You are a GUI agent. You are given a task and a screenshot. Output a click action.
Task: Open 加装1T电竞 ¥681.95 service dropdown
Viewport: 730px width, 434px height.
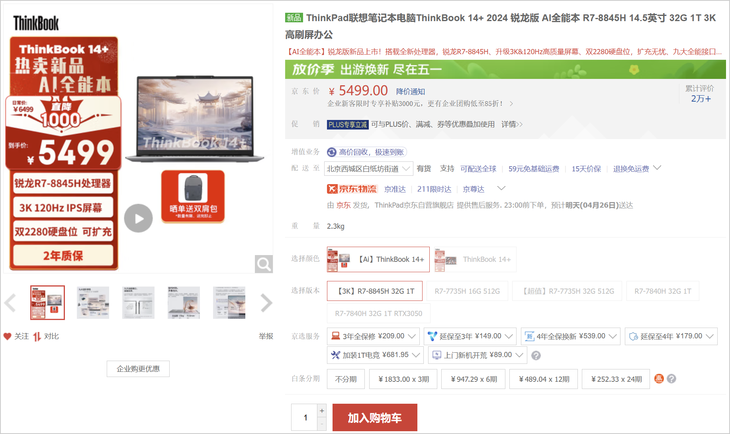[x=375, y=355]
